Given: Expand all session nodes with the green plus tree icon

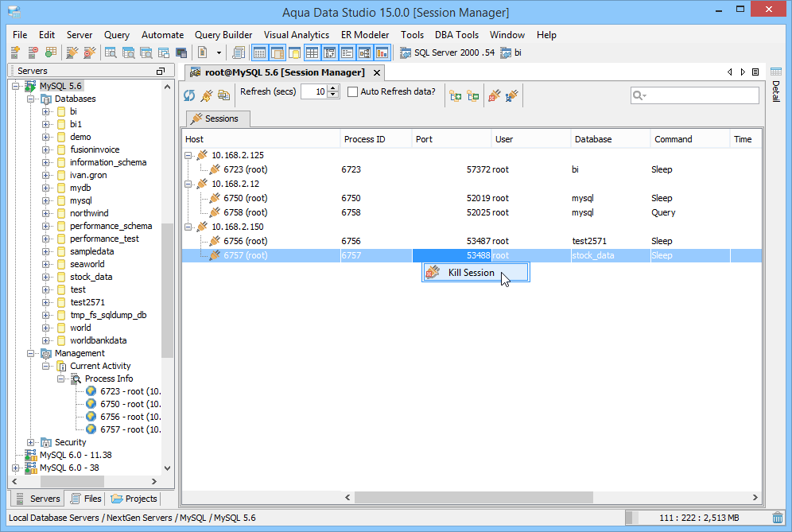Looking at the screenshot, I should click(456, 95).
